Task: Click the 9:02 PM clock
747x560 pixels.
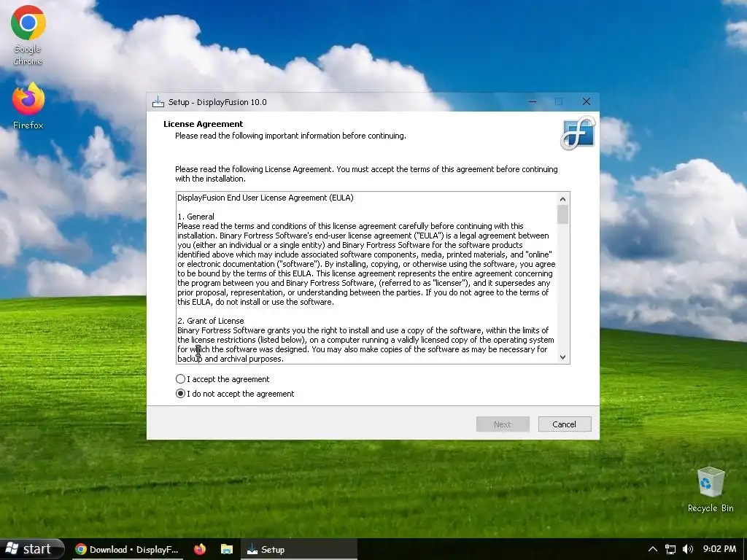Action: (719, 549)
